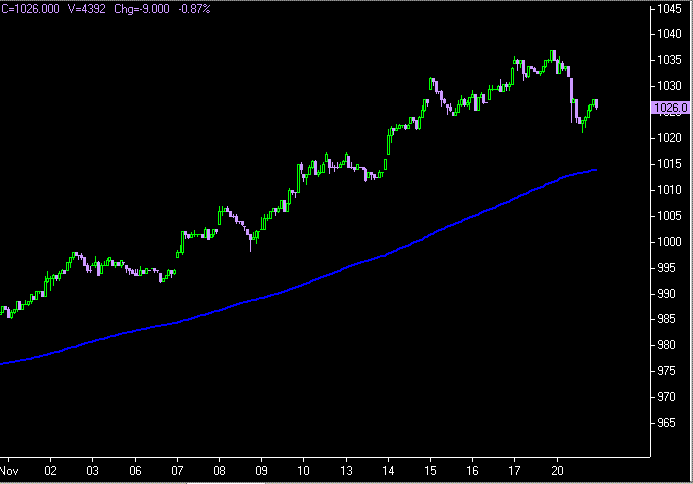Click the 06 date axis label
Viewport: 693px width, 484px height.
[x=135, y=471]
